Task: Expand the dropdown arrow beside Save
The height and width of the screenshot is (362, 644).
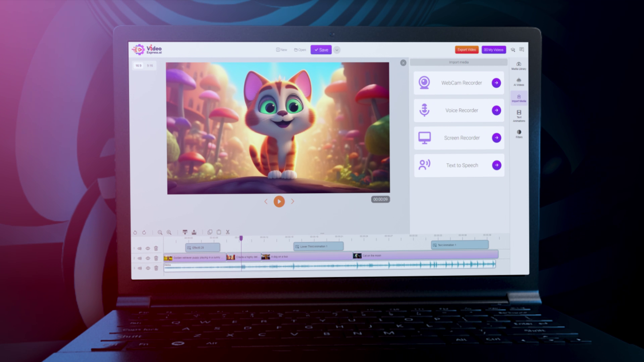Action: click(337, 50)
